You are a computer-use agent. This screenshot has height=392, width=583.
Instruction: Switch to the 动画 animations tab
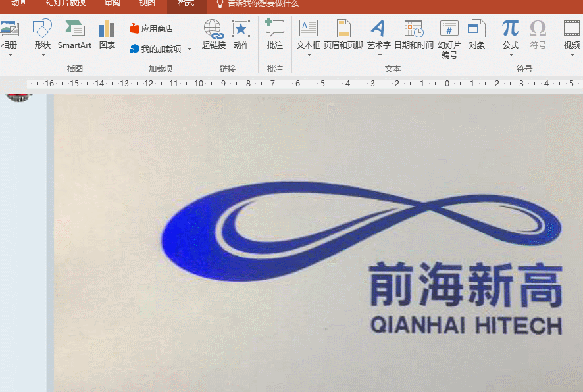pyautogui.click(x=18, y=4)
